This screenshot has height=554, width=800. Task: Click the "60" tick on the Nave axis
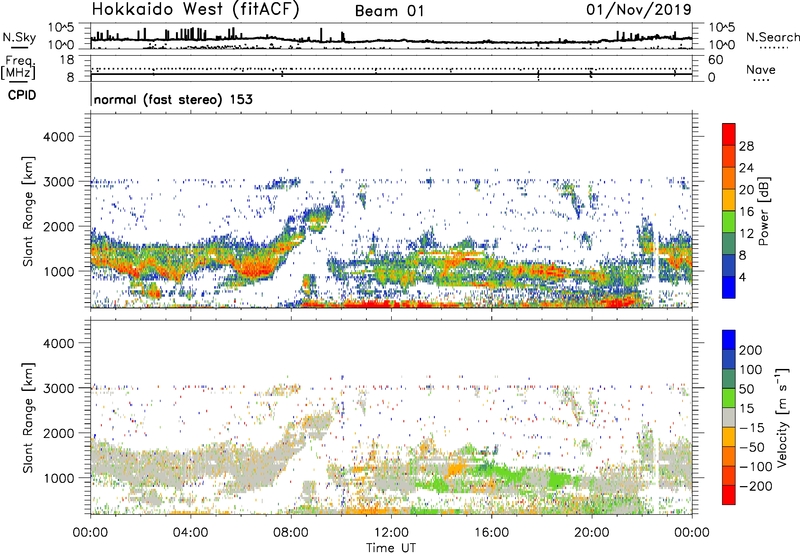[715, 60]
